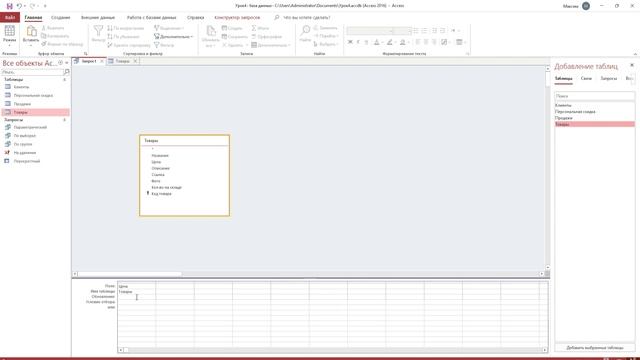
Task: Switch to Запросы tab in Добавление таблиц
Action: click(609, 78)
